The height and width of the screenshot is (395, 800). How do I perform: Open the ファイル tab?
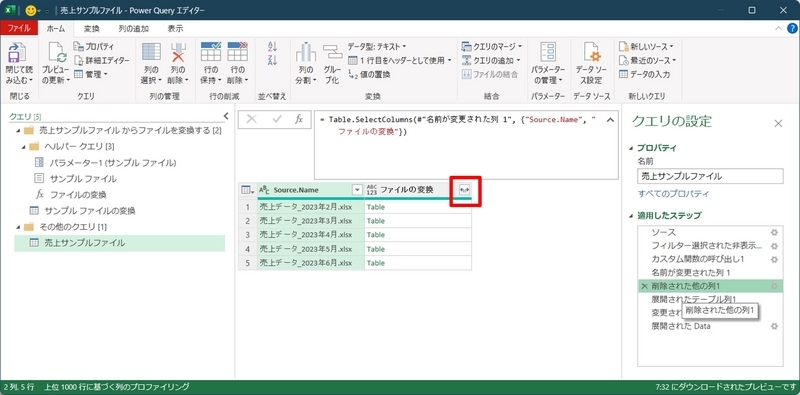point(19,29)
